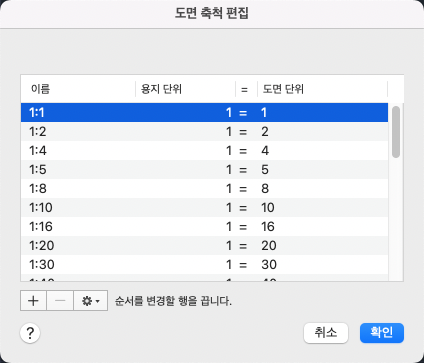
Task: Select the 1:5 scale row
Action: [204, 170]
